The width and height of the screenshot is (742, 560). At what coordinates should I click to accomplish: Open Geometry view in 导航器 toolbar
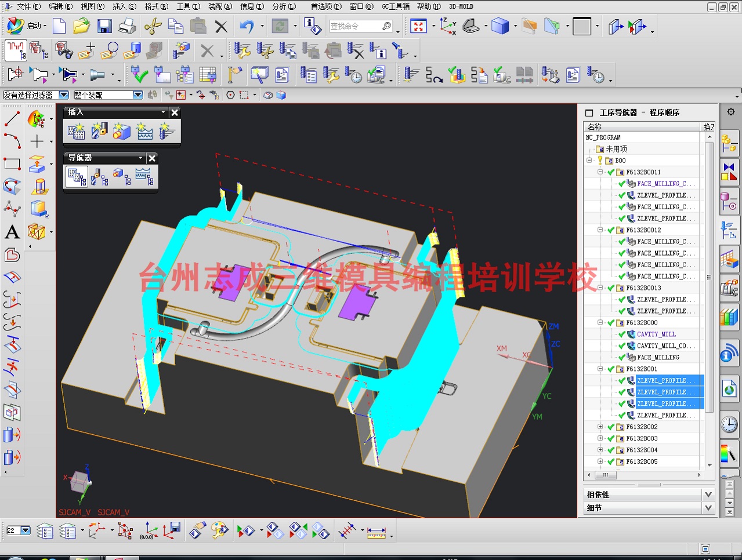(x=122, y=177)
